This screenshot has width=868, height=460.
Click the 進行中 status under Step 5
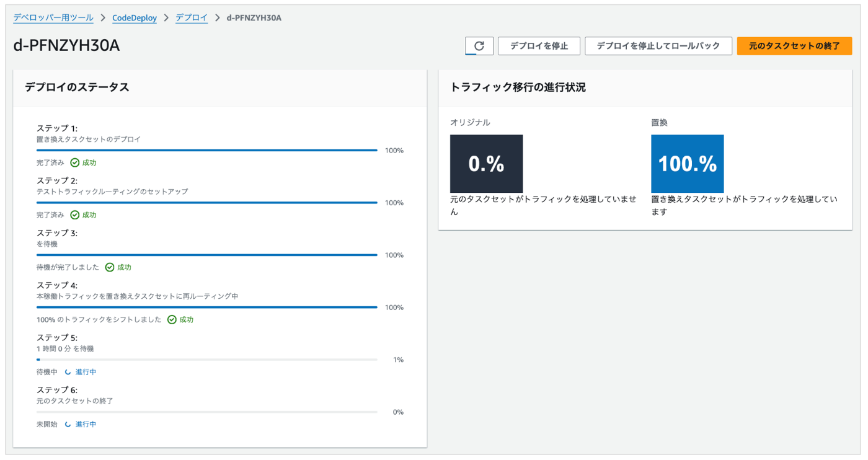pyautogui.click(x=86, y=372)
